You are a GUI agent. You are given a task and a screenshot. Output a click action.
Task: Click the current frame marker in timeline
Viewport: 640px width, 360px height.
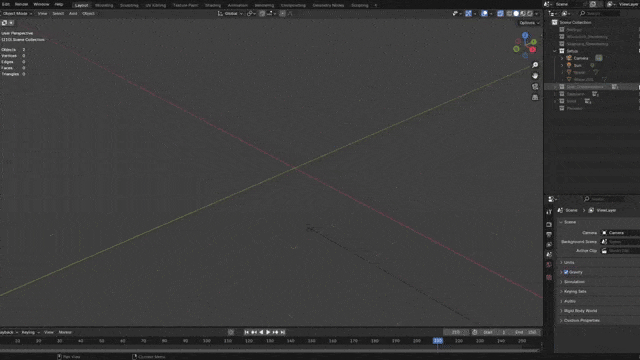438,340
